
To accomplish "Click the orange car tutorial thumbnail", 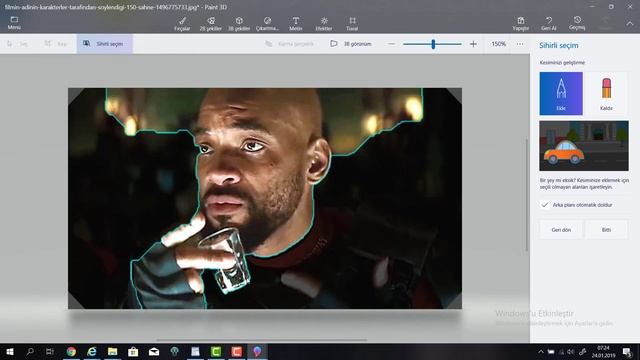I will point(584,146).
